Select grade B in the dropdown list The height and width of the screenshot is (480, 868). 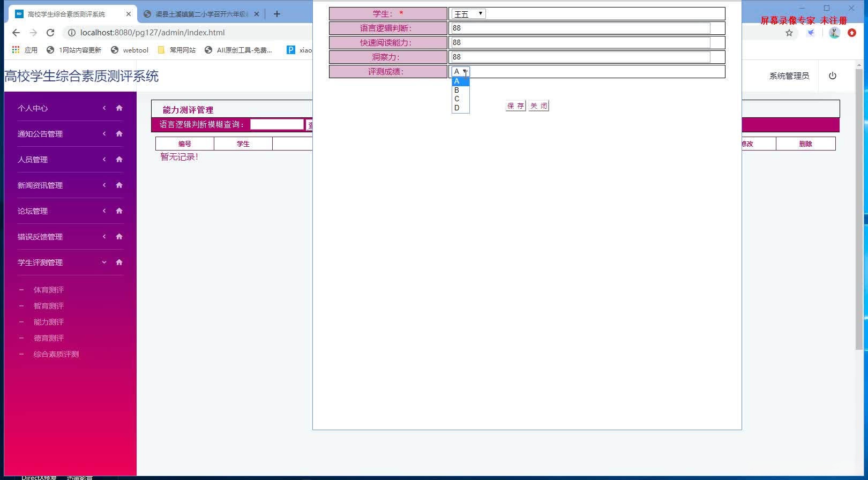point(461,90)
